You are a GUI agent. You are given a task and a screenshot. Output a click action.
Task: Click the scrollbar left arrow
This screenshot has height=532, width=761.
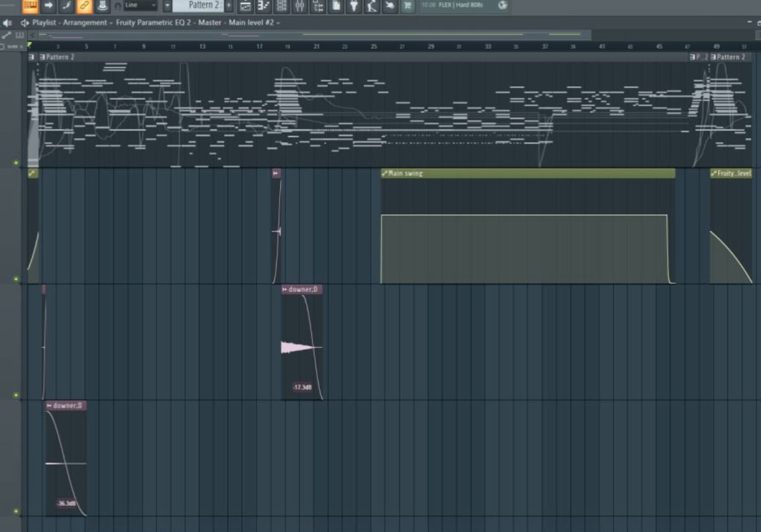(32, 35)
